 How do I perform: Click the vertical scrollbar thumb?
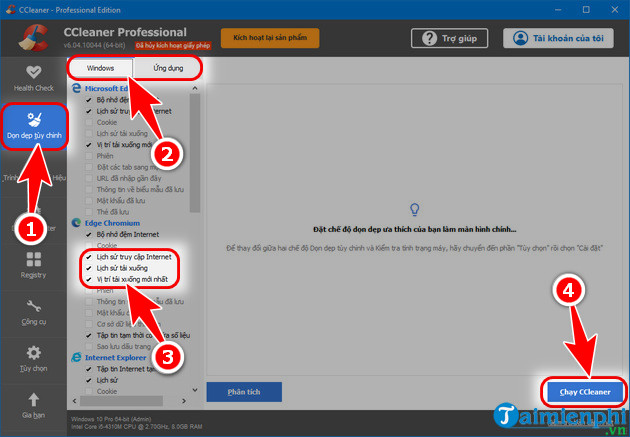195,153
